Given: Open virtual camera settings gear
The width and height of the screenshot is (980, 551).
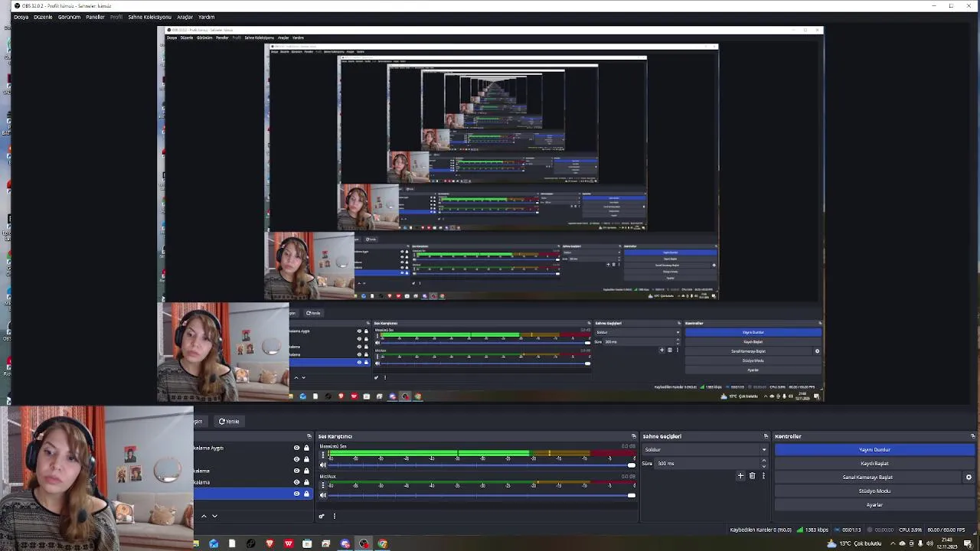Looking at the screenshot, I should 969,477.
